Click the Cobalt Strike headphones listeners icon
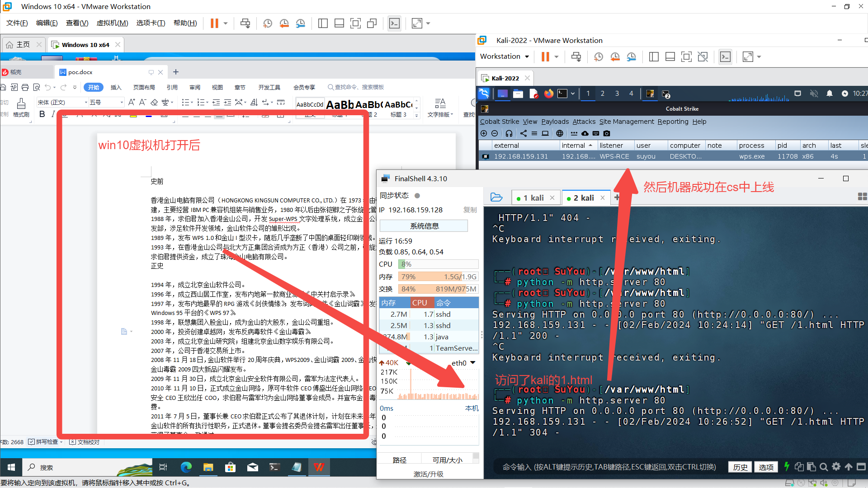The height and width of the screenshot is (488, 868). click(x=509, y=133)
